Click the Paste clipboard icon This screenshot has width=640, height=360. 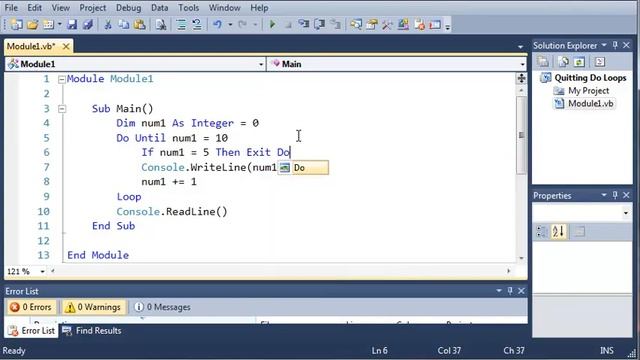tap(140, 25)
